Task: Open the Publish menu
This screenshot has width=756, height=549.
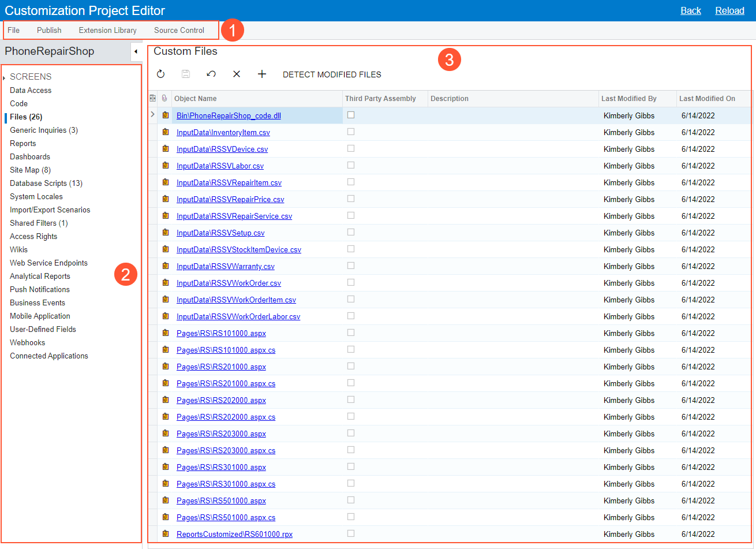Action: point(49,30)
